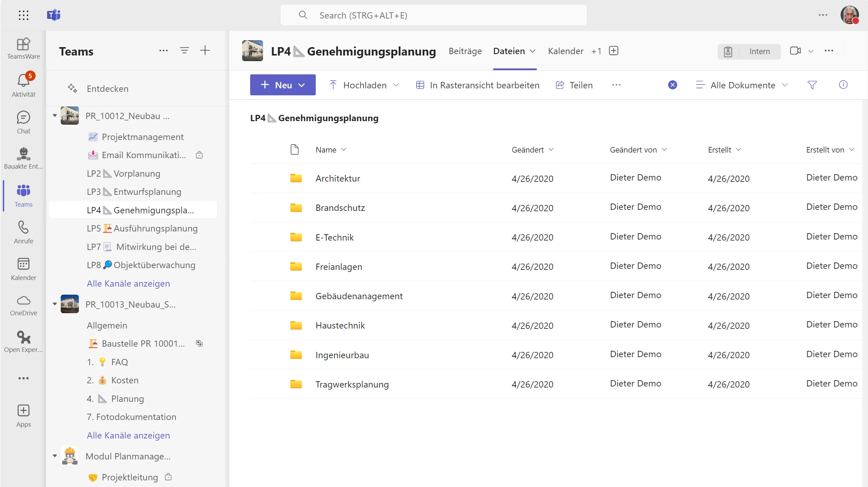This screenshot has width=868, height=487.
Task: Open Anrufe calls section
Action: pyautogui.click(x=23, y=232)
